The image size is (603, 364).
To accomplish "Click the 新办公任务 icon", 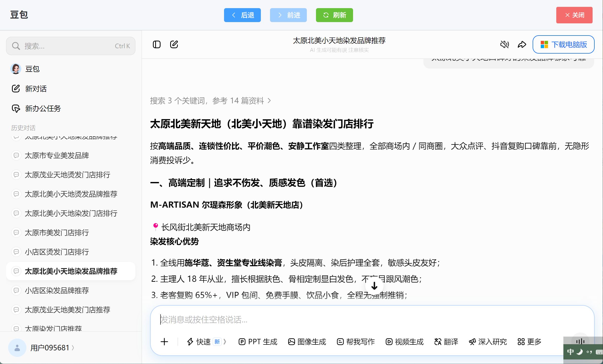I will [16, 108].
